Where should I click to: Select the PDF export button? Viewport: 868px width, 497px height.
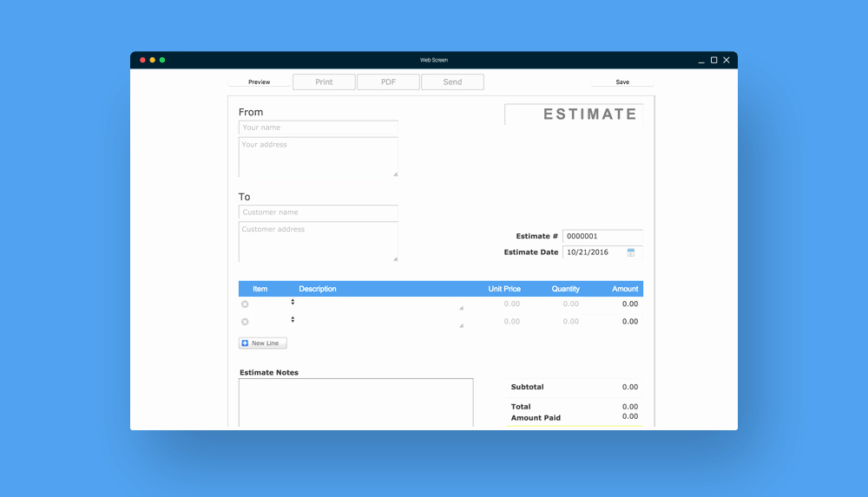point(388,82)
